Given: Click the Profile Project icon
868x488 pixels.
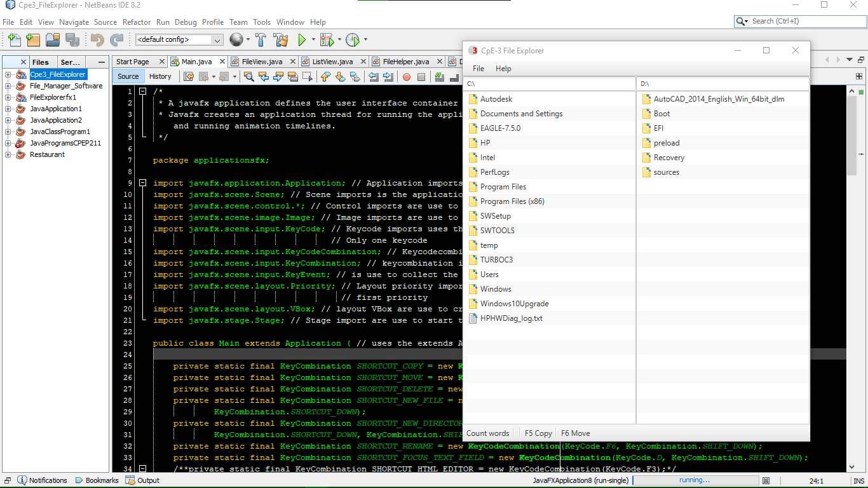Looking at the screenshot, I should pos(353,40).
